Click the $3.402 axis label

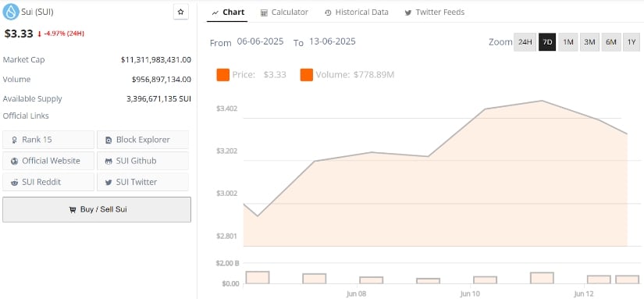click(226, 109)
